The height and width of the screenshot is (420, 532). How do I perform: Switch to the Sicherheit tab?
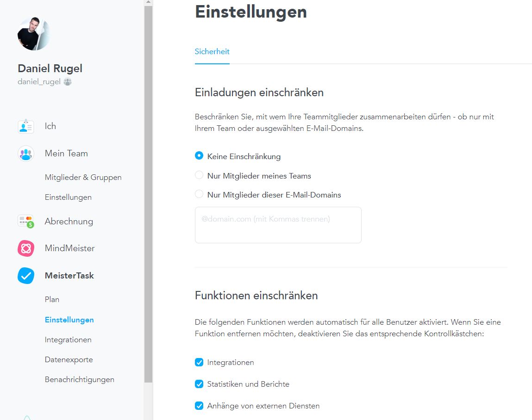212,52
